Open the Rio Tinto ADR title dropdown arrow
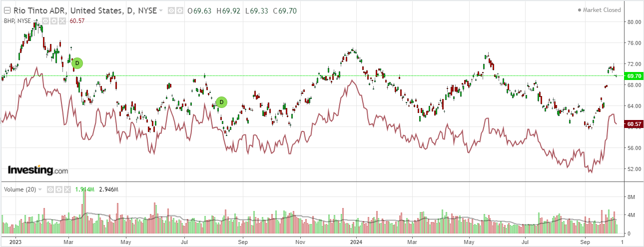This screenshot has height=247, width=644. click(x=161, y=10)
